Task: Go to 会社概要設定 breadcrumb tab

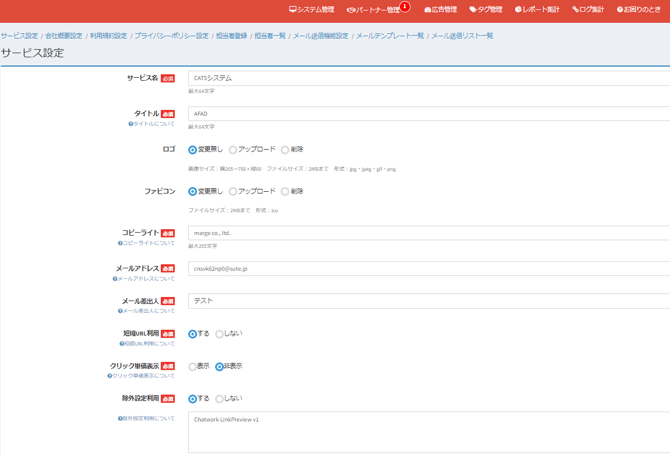Action: tap(64, 36)
